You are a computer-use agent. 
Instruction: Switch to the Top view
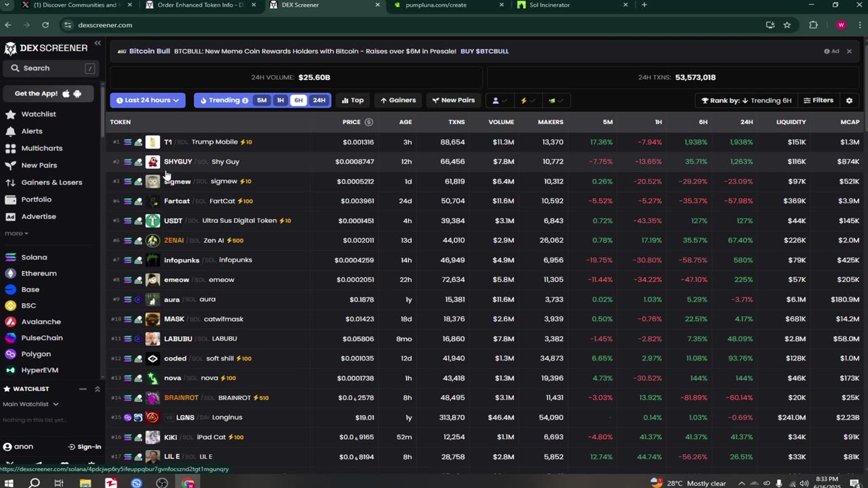(x=353, y=100)
